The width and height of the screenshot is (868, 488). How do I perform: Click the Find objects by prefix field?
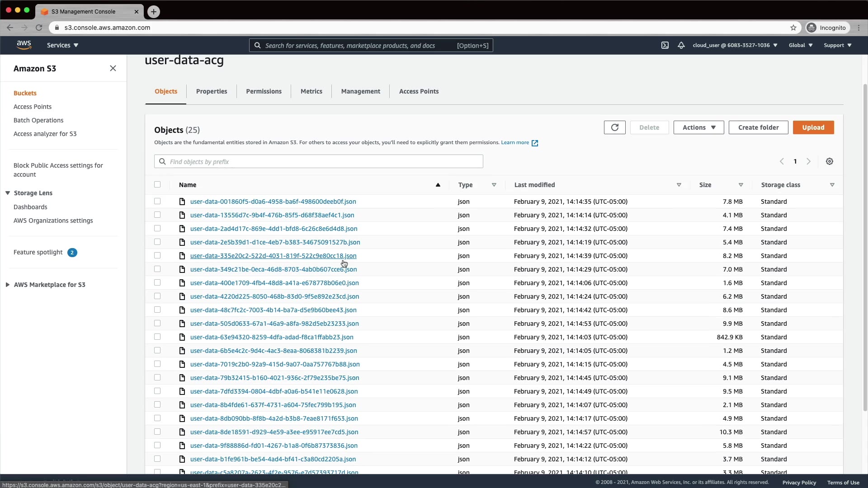point(319,161)
